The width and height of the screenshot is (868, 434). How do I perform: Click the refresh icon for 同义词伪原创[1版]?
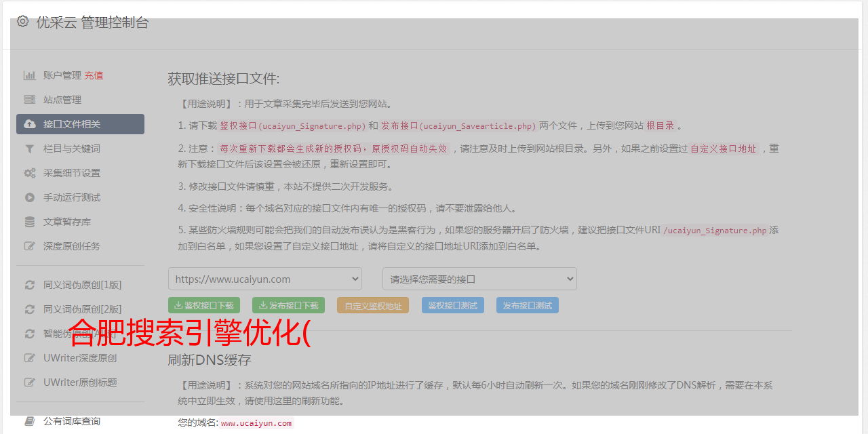(30, 285)
